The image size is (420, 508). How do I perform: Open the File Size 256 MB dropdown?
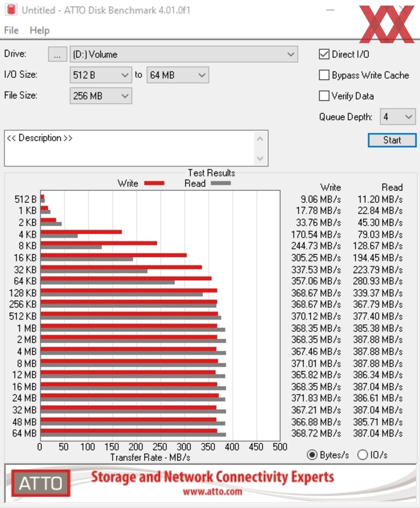click(101, 96)
